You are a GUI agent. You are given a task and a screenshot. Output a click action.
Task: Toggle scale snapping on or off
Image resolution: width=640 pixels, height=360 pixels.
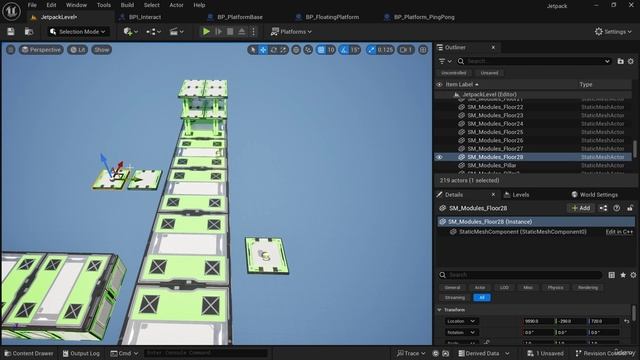pos(371,50)
